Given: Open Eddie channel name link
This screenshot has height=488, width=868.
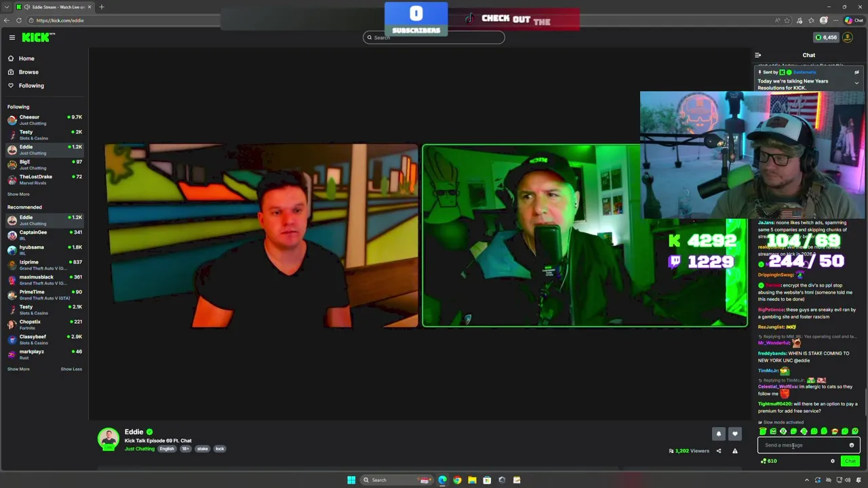Looking at the screenshot, I should pyautogui.click(x=134, y=432).
